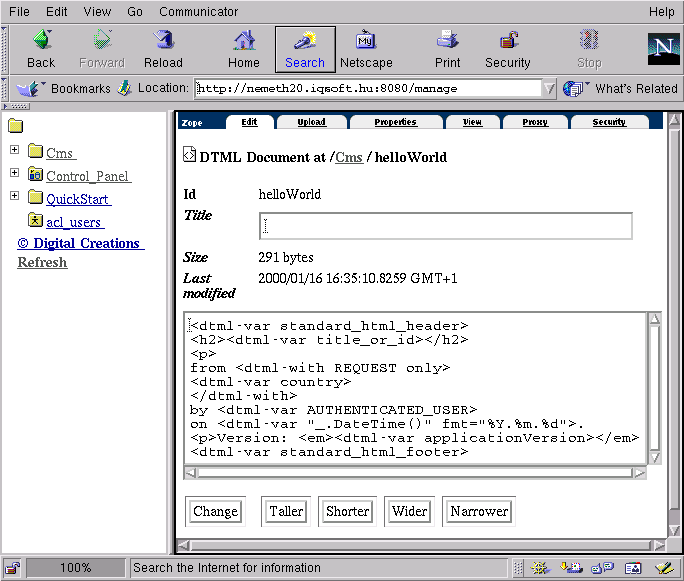This screenshot has height=581, width=684.
Task: Switch to the Properties tab
Action: pyautogui.click(x=396, y=122)
